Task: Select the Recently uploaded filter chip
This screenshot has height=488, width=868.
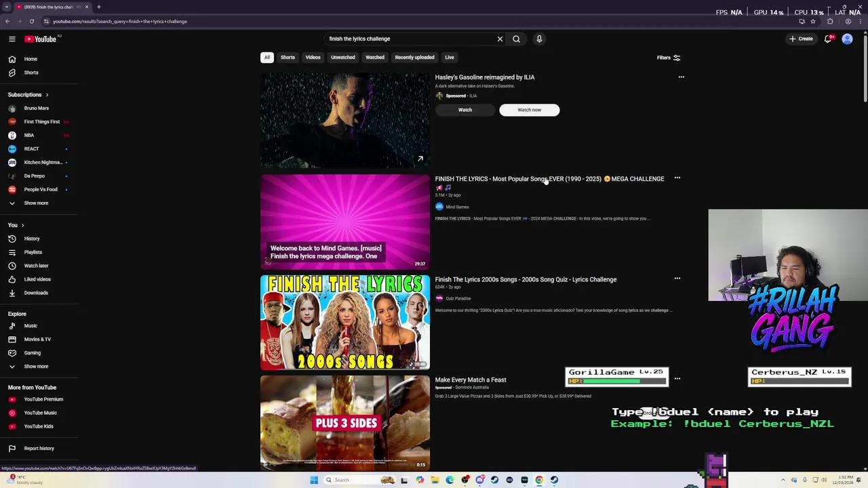Action: point(414,58)
